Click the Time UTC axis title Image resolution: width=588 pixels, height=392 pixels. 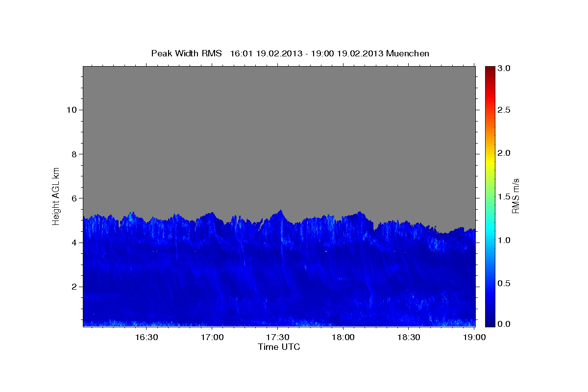[279, 347]
